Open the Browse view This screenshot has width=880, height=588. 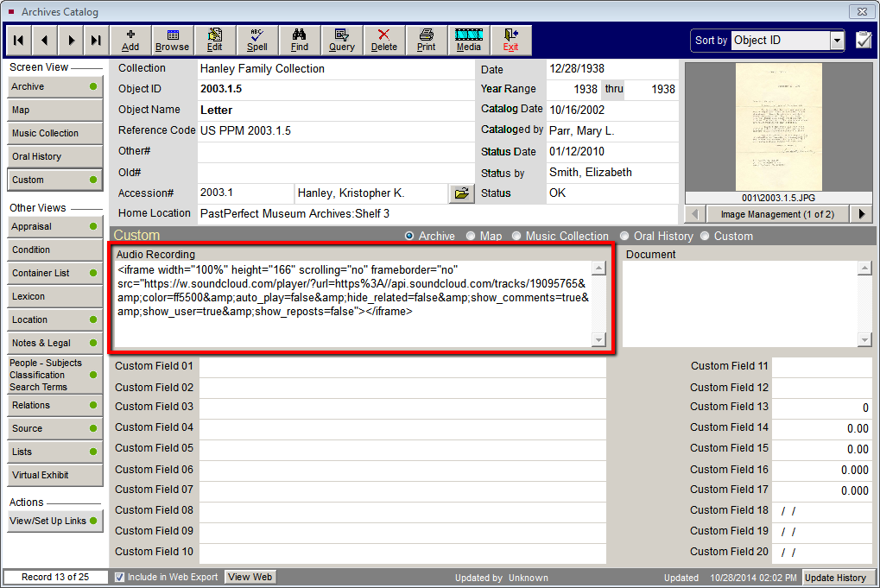point(172,40)
